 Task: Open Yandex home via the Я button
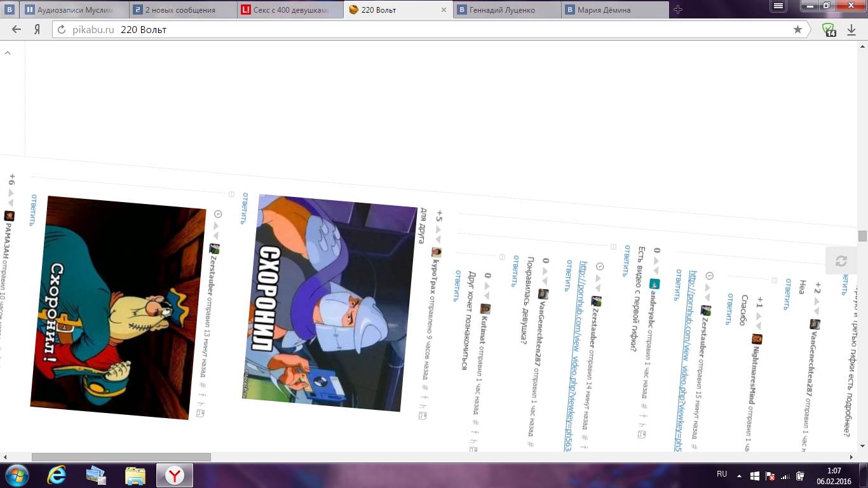[x=37, y=29]
